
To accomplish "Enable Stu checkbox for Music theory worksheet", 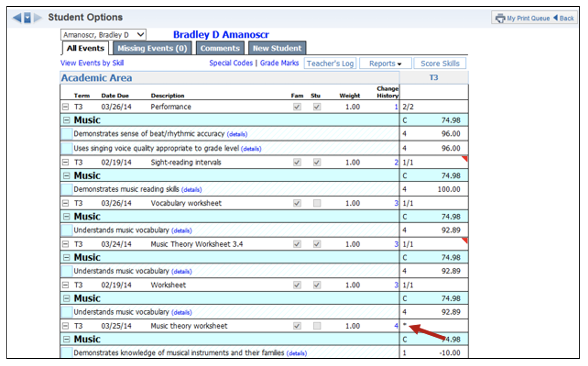I will (x=317, y=326).
